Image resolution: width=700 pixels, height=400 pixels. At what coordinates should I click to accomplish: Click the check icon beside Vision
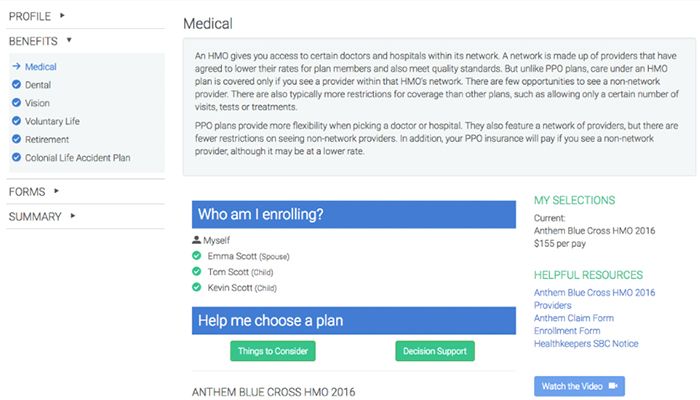[x=16, y=103]
